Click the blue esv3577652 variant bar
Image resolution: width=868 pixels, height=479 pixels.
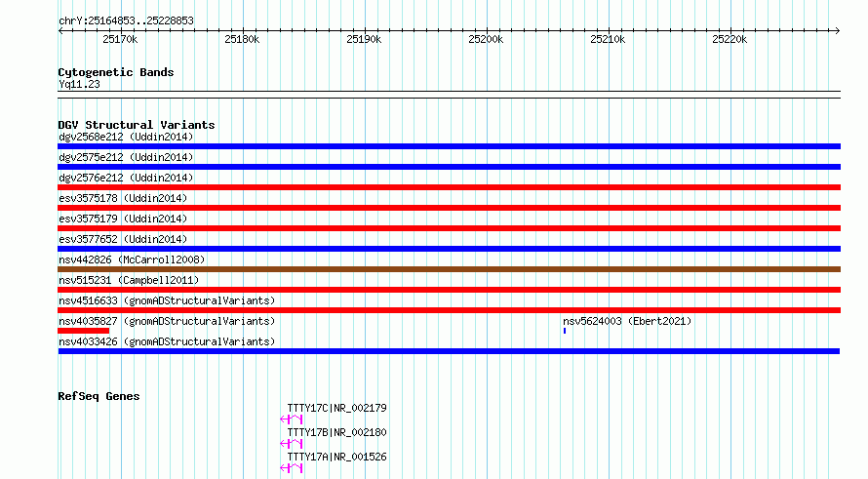tap(449, 249)
